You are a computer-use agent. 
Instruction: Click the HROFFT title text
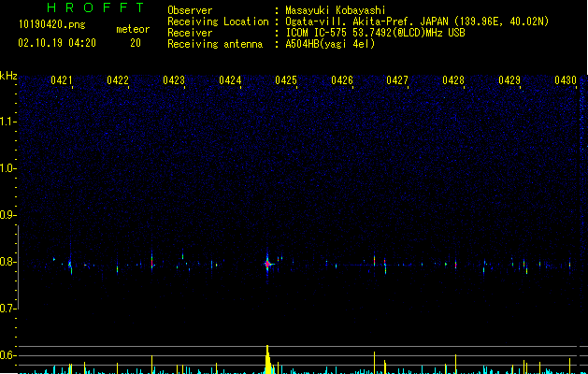tap(95, 7)
